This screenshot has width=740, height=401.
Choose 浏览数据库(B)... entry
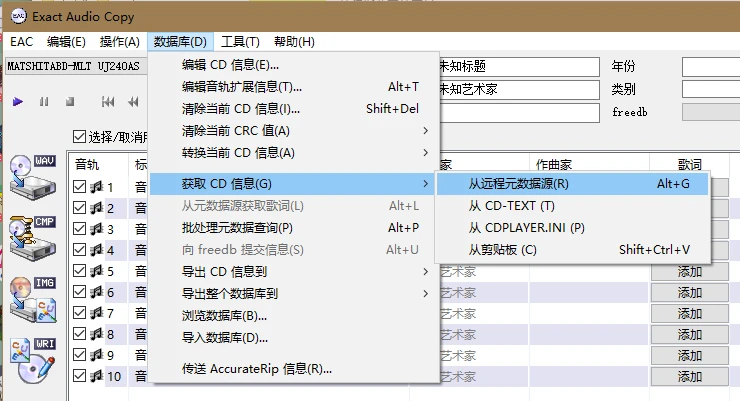coord(294,316)
